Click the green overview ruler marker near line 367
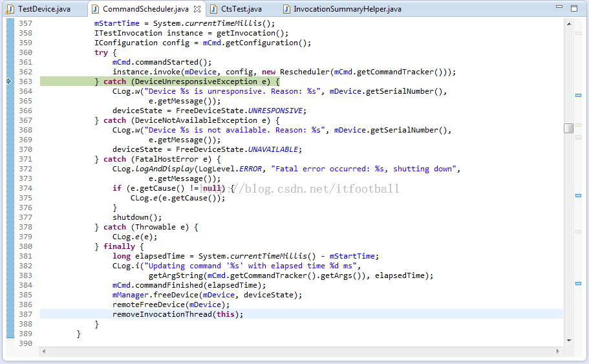This screenshot has width=589, height=364. 579,125
